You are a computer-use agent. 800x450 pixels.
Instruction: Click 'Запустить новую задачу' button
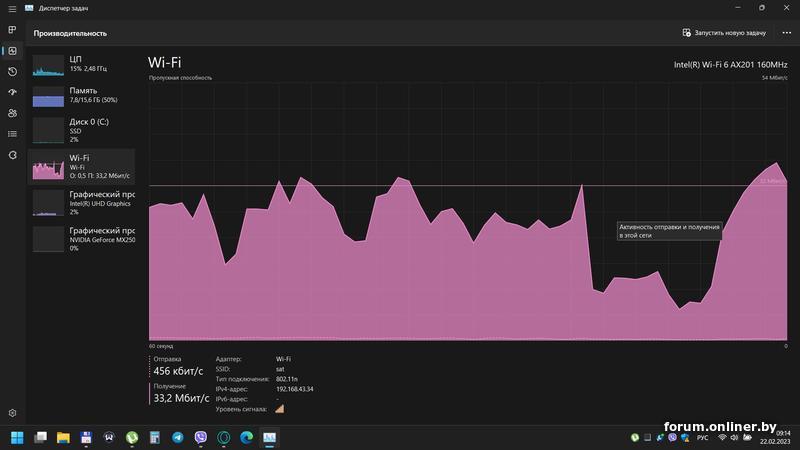tap(723, 32)
